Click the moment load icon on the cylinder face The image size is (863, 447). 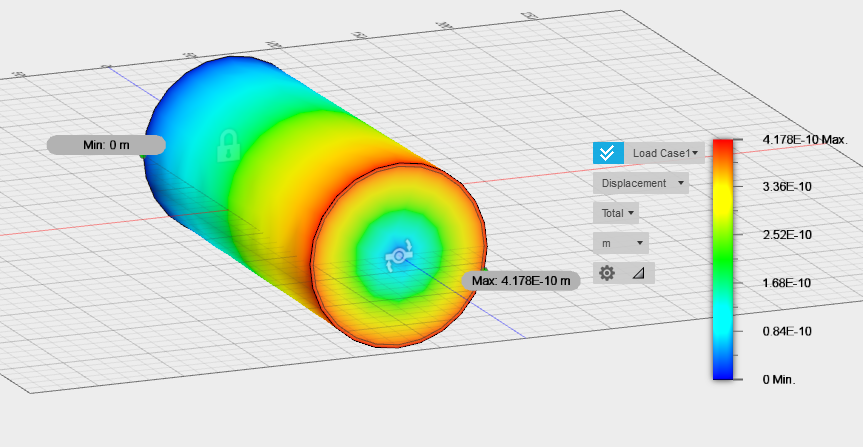pos(398,255)
